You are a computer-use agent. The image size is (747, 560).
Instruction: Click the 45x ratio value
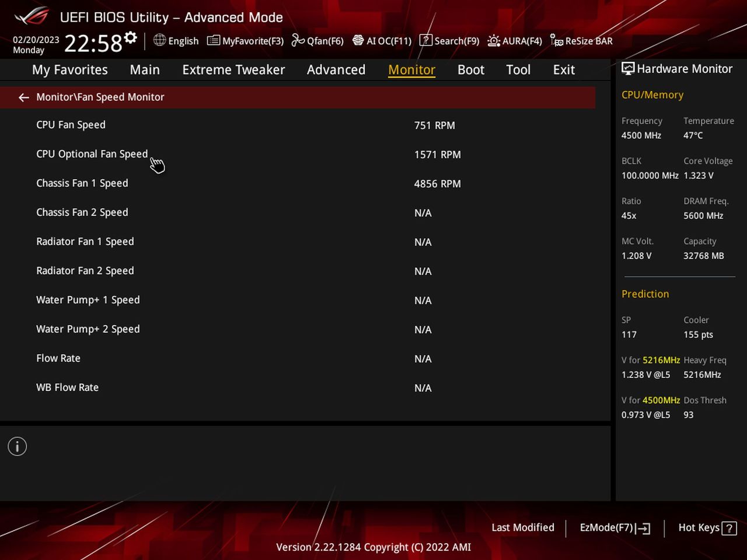(629, 216)
